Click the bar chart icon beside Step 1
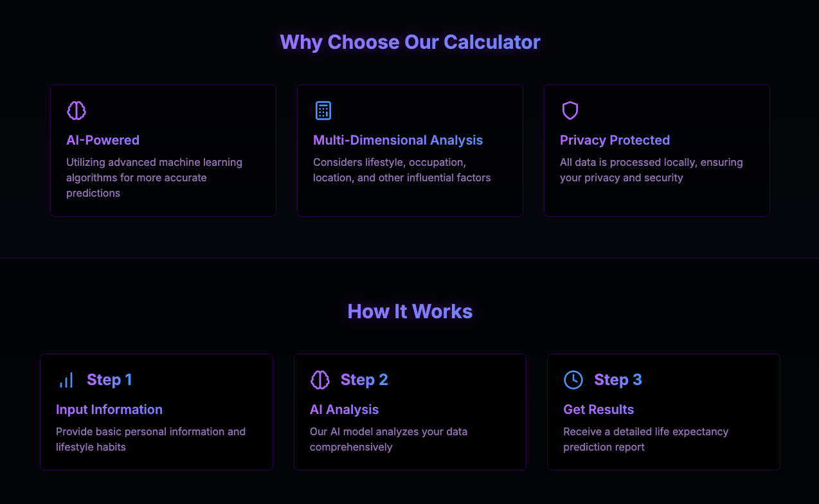819x504 pixels. point(66,380)
